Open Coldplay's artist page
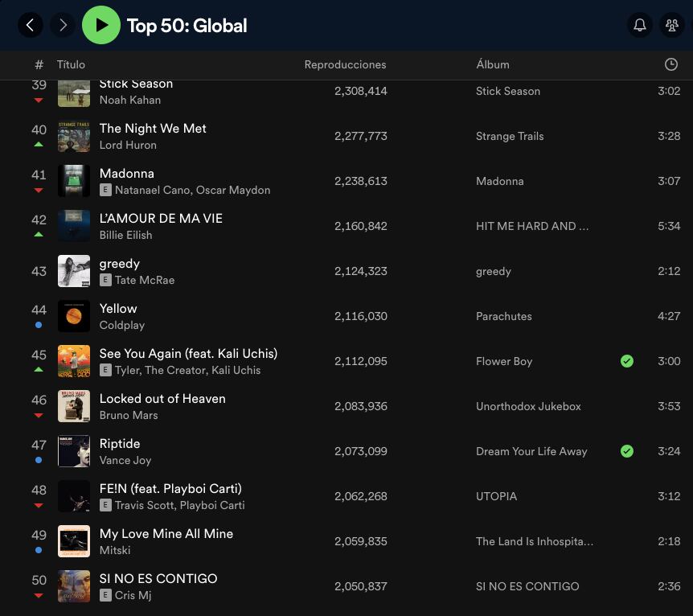The image size is (693, 616). (x=125, y=325)
